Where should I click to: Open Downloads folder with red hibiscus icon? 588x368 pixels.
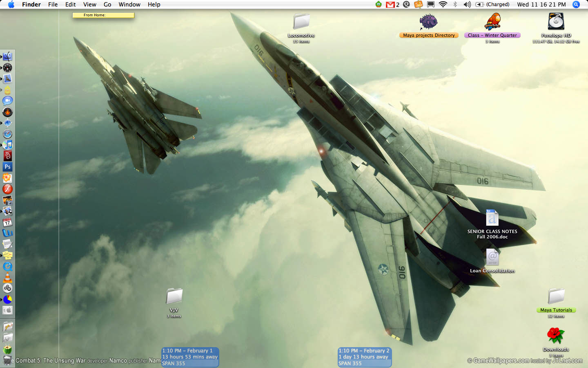point(556,336)
